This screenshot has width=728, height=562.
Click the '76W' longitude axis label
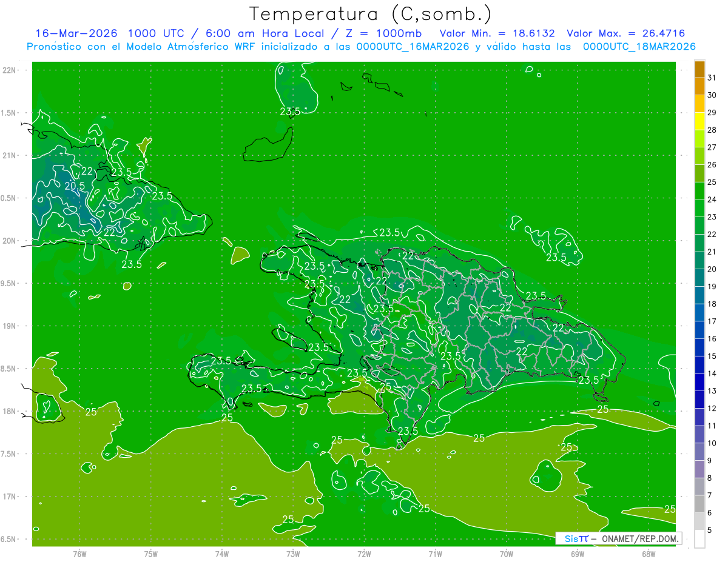pyautogui.click(x=79, y=554)
